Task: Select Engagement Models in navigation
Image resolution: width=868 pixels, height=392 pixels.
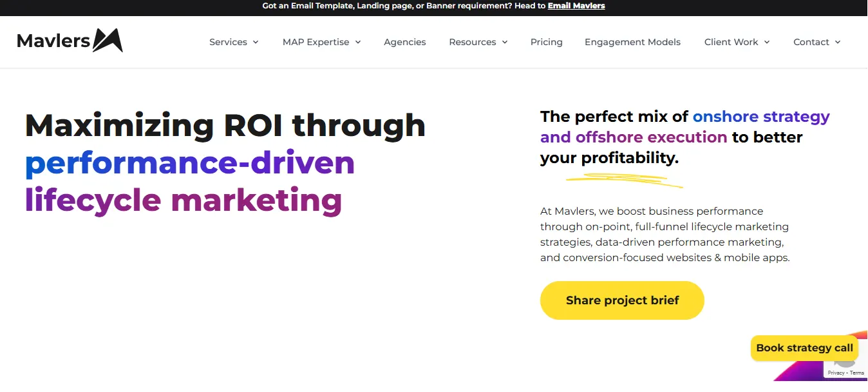Action: 632,42
